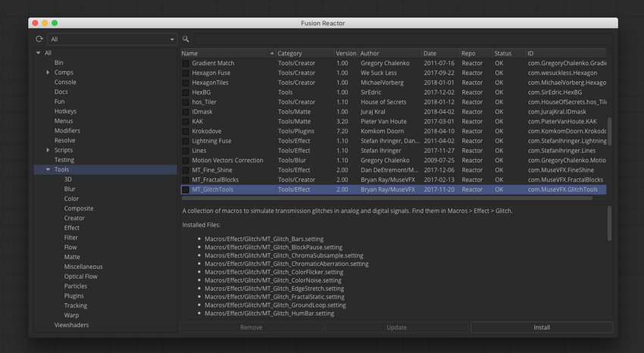Select the Bin category
This screenshot has width=644, height=353.
point(59,63)
